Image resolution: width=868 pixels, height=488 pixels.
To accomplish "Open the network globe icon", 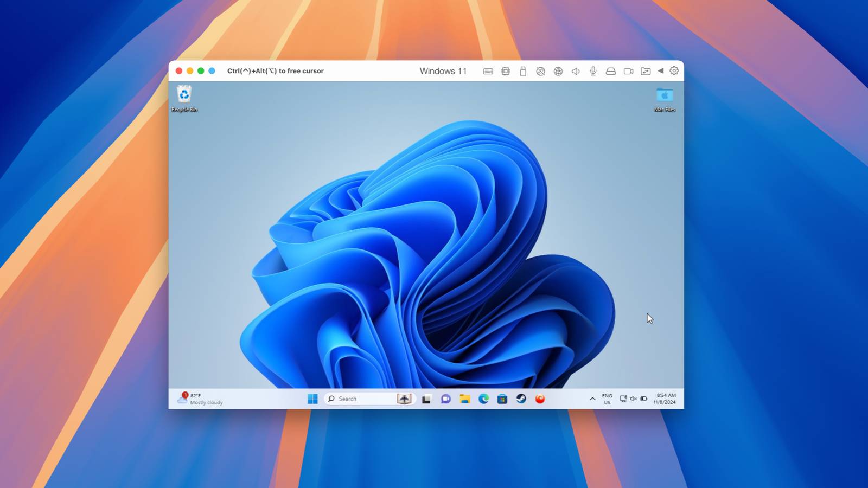I will (558, 71).
